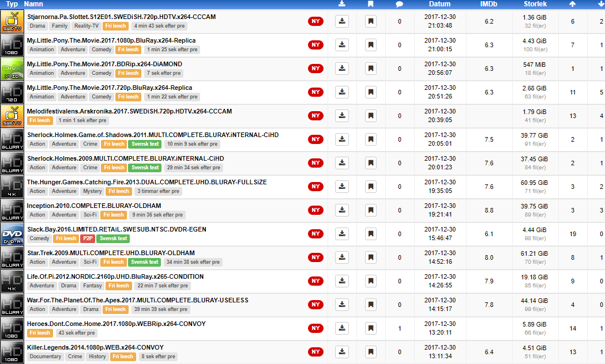Download My.Little.Pony 1080p BluRay Replica torrent
The height and width of the screenshot is (364, 605).
click(x=342, y=45)
